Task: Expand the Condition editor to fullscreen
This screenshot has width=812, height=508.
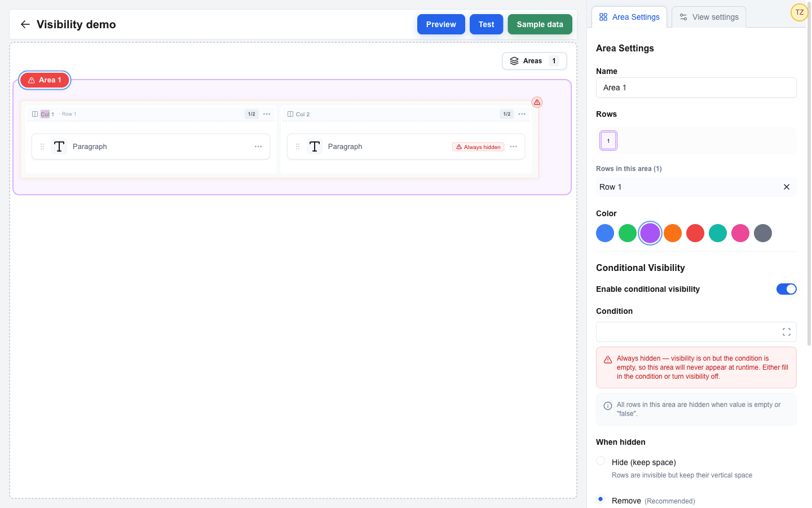Action: pyautogui.click(x=787, y=332)
